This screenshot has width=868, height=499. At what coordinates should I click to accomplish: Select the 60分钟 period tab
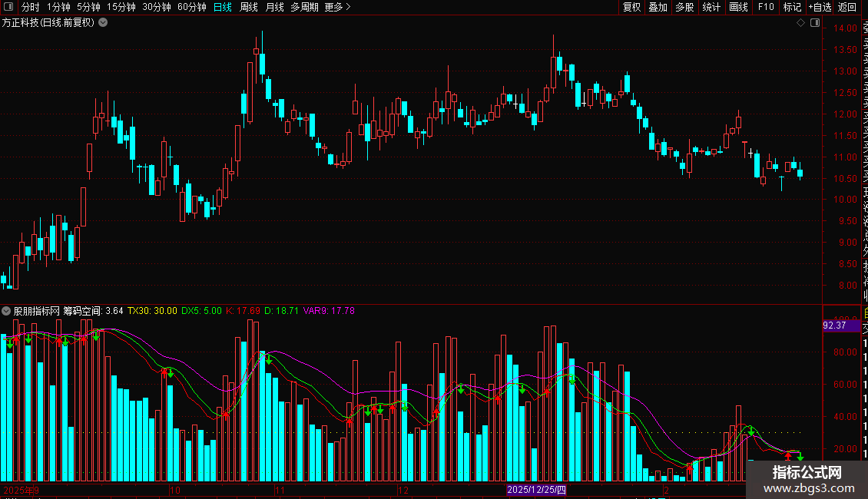[x=191, y=7]
